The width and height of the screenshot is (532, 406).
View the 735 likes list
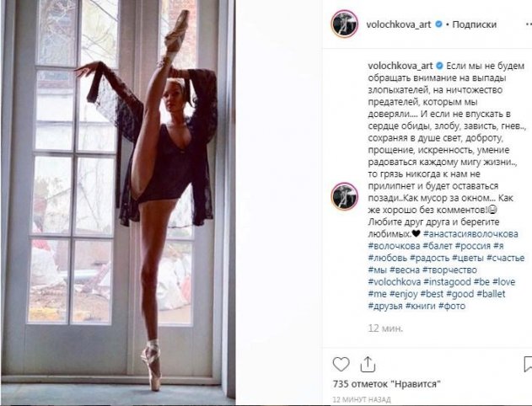(x=387, y=384)
